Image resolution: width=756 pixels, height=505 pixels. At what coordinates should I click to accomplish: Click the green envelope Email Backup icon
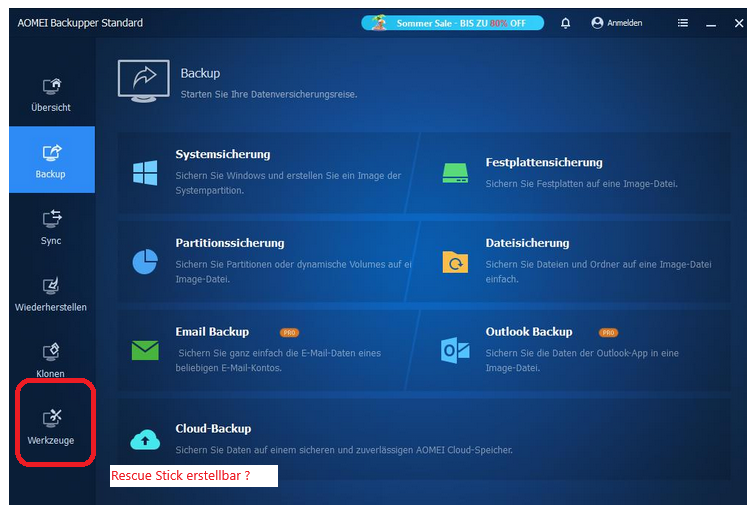coord(145,350)
